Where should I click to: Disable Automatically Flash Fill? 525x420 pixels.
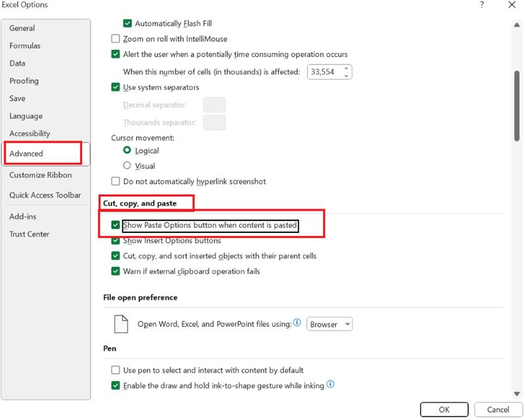coord(129,22)
